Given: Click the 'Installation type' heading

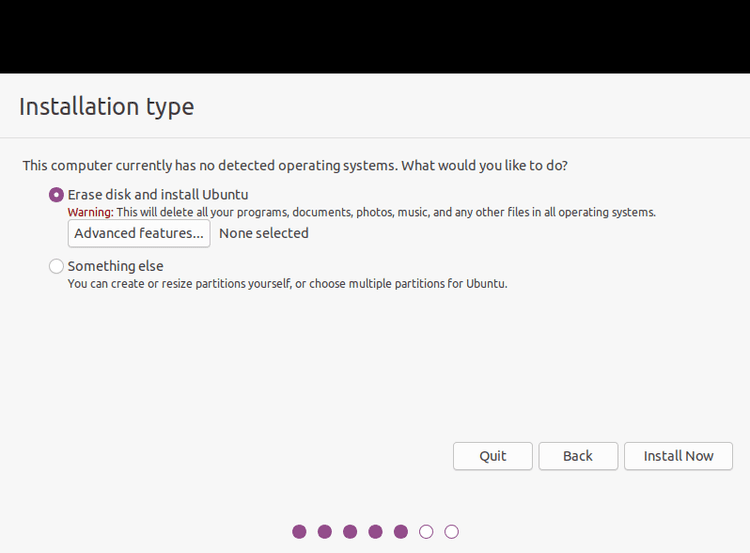Looking at the screenshot, I should (107, 107).
